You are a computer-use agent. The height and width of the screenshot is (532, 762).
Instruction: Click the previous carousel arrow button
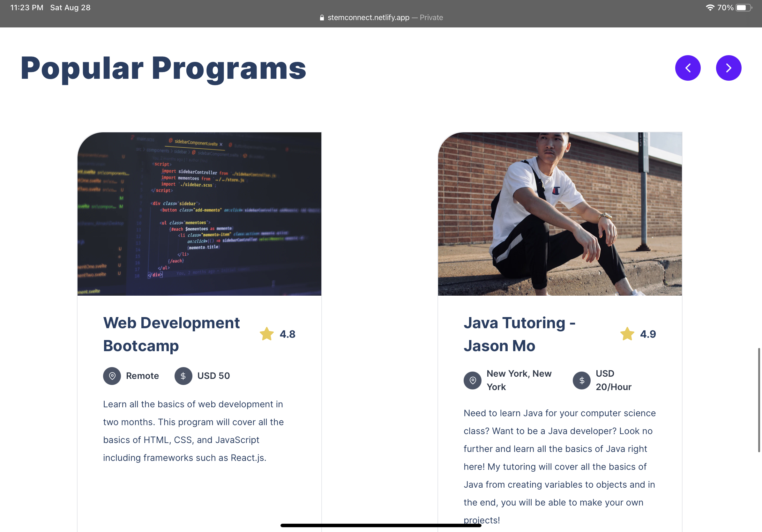click(688, 68)
